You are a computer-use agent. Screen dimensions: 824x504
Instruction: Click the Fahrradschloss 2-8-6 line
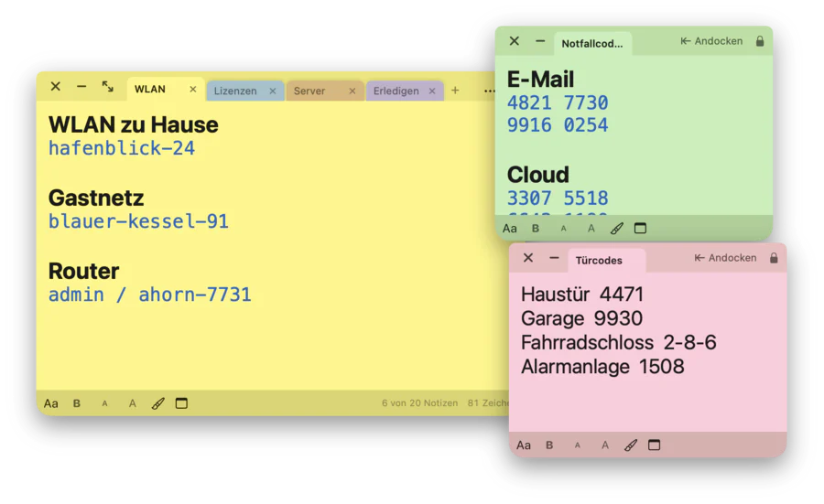[x=619, y=343]
